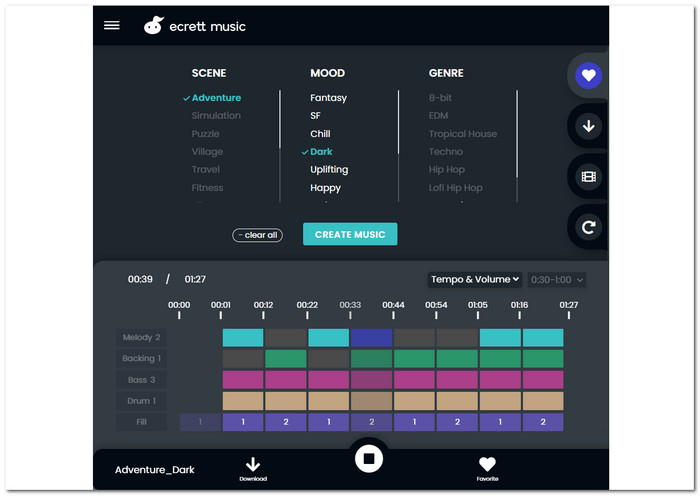Image resolution: width=700 pixels, height=496 pixels.
Task: Select the Chill mood option
Action: tap(320, 134)
